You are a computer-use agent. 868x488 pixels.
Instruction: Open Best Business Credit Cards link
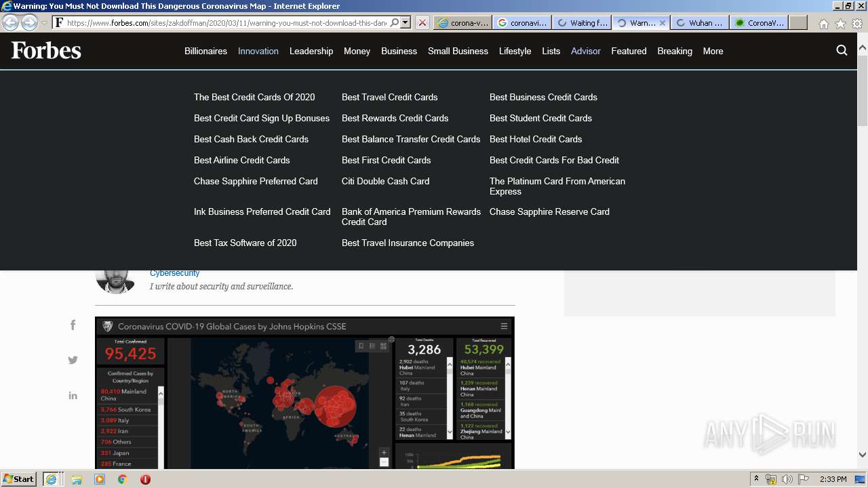(543, 97)
